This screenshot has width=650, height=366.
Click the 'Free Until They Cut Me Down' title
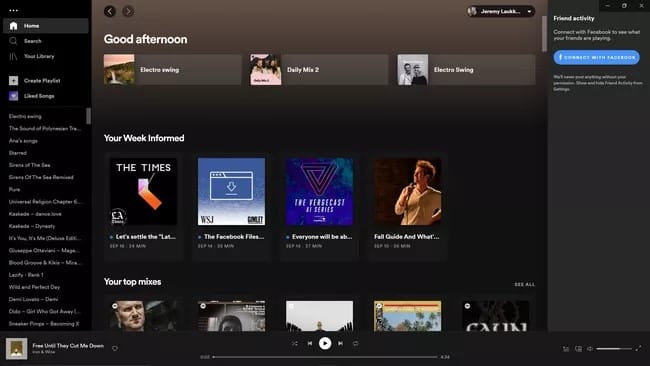[x=68, y=345]
